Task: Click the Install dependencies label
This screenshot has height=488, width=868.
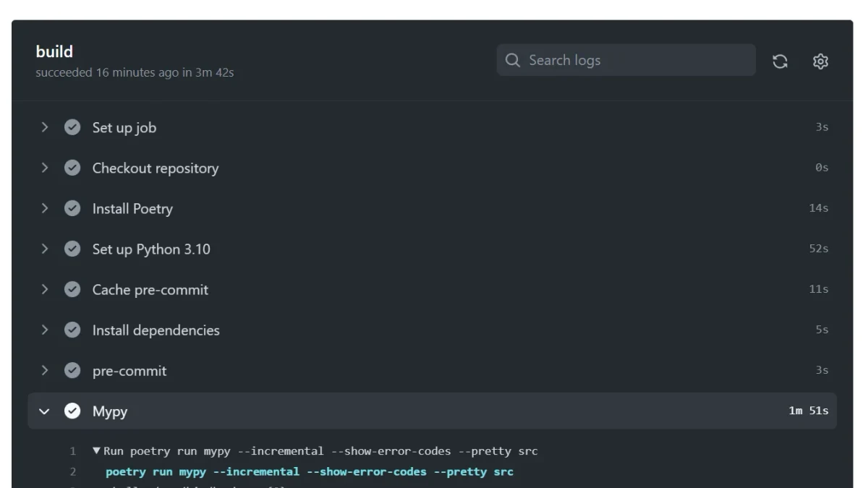Action: (156, 330)
